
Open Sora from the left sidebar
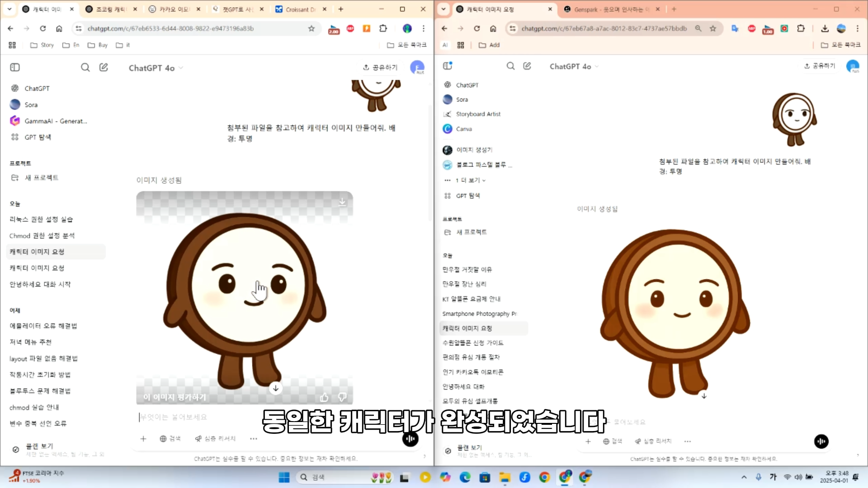click(x=31, y=105)
